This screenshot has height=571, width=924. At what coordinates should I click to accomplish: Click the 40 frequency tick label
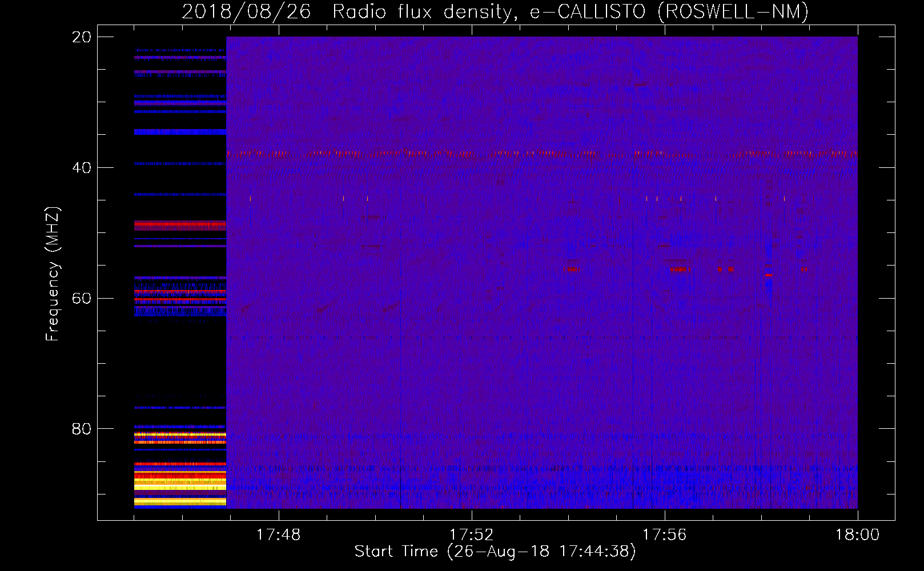[x=82, y=168]
